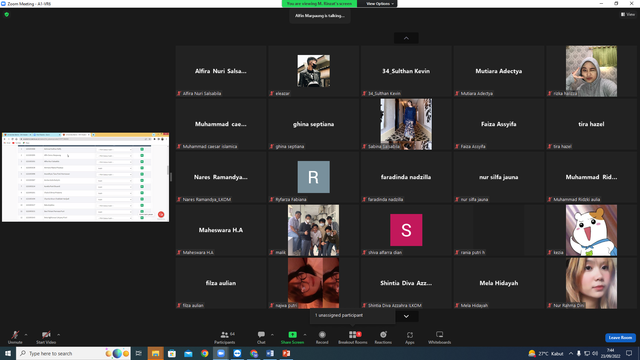Screen dimensions: 640x360
Task: Select the Nares Ramandya tile
Action: point(221,177)
